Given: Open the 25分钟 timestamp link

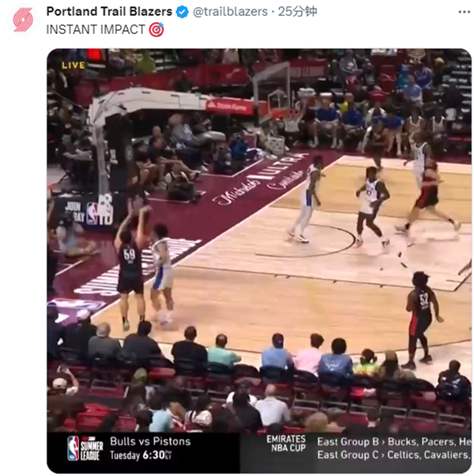Looking at the screenshot, I should click(297, 12).
